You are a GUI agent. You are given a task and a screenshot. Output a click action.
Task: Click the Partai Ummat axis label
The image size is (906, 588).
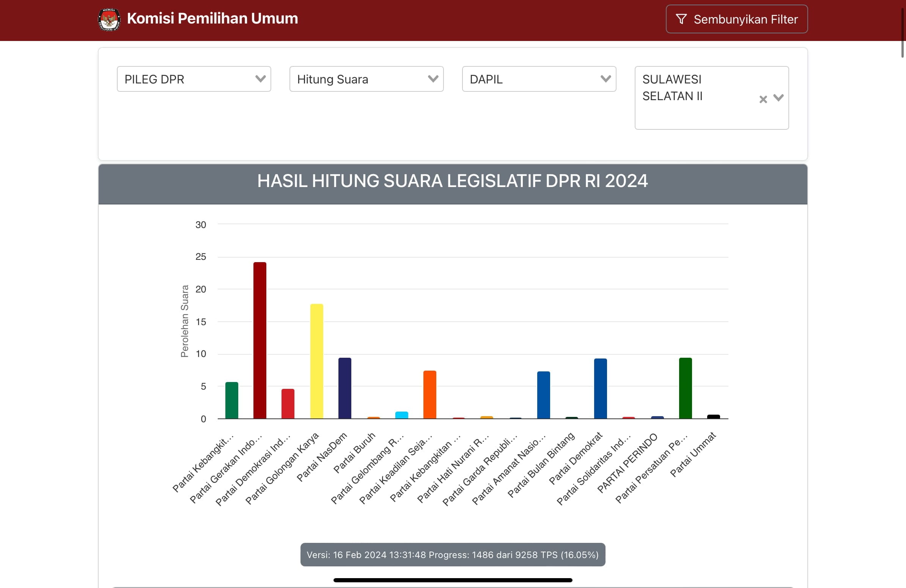(693, 454)
